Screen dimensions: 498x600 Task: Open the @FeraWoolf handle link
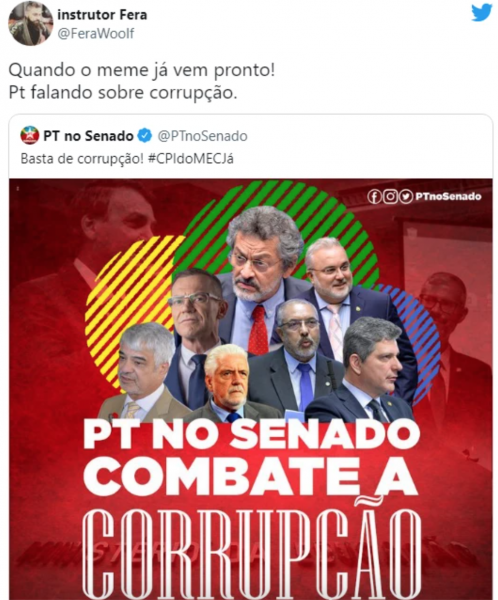[x=96, y=34]
